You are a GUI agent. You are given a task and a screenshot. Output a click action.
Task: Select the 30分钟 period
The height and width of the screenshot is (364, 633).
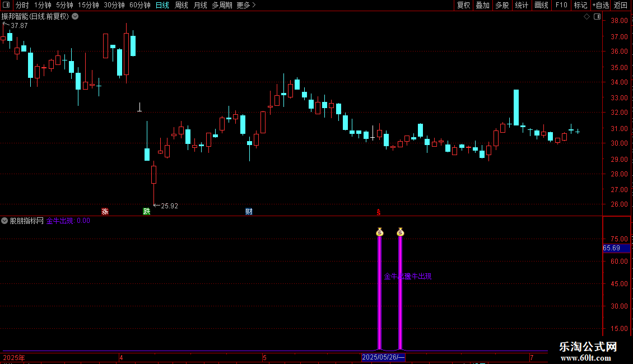[114, 5]
